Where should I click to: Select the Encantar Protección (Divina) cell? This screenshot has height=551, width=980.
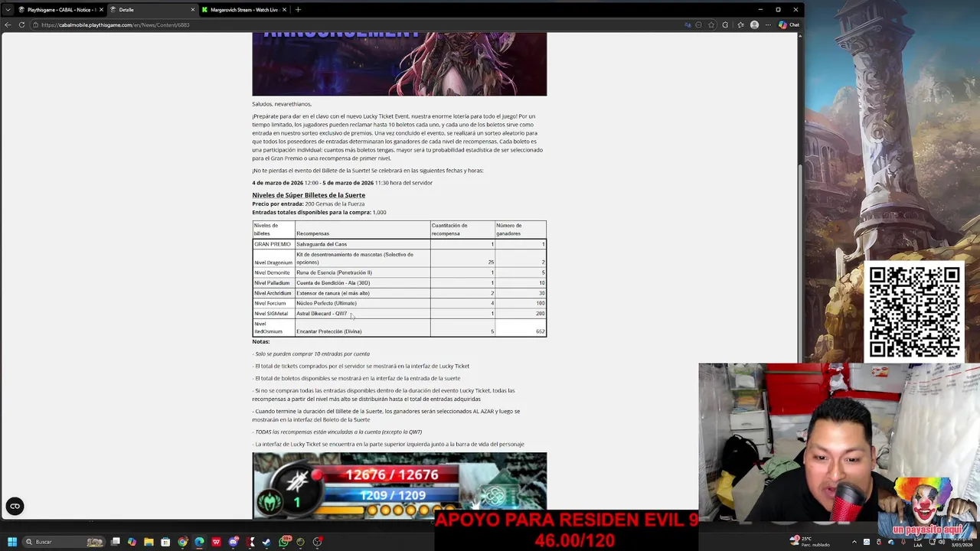click(362, 328)
